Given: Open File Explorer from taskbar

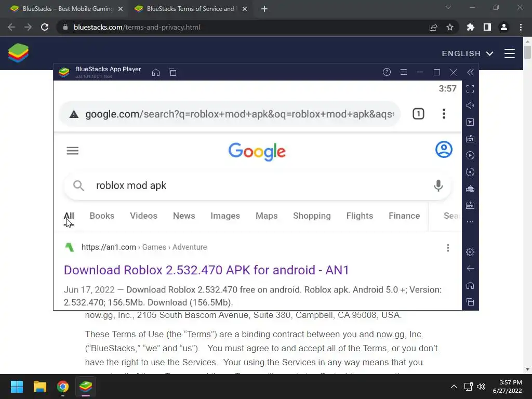Looking at the screenshot, I should point(39,387).
